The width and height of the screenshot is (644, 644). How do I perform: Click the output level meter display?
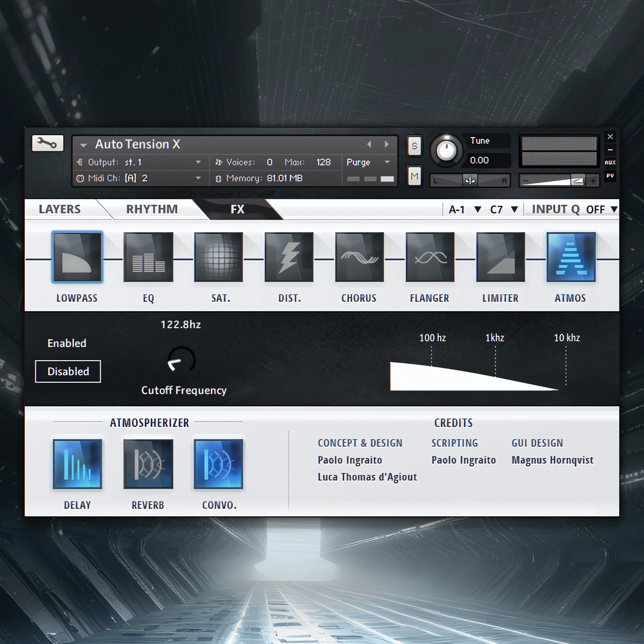(559, 151)
